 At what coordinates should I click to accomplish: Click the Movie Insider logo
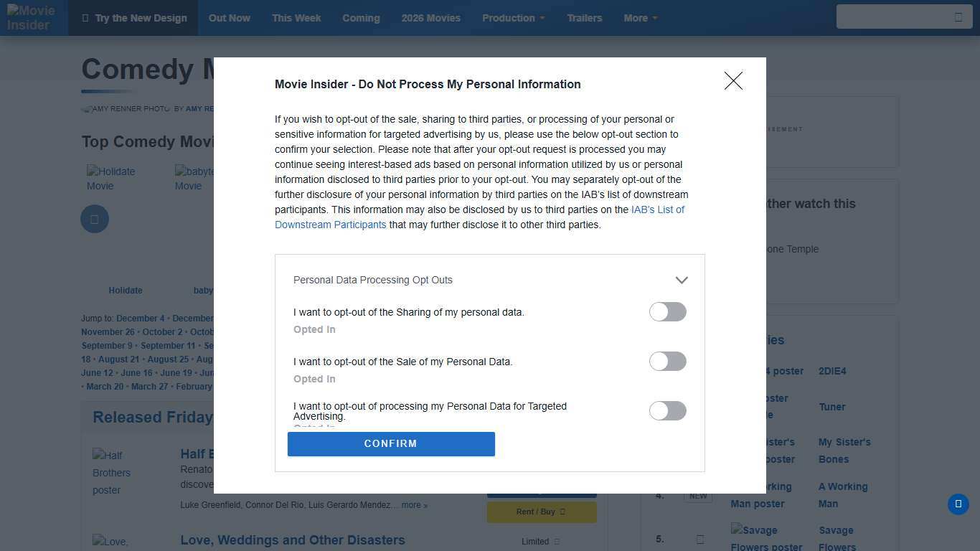[x=32, y=18]
